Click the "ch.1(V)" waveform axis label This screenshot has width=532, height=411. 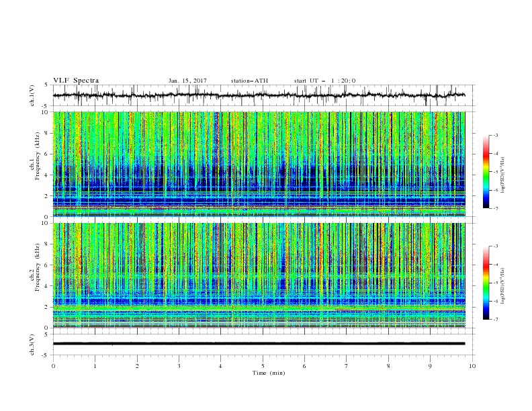[32, 95]
